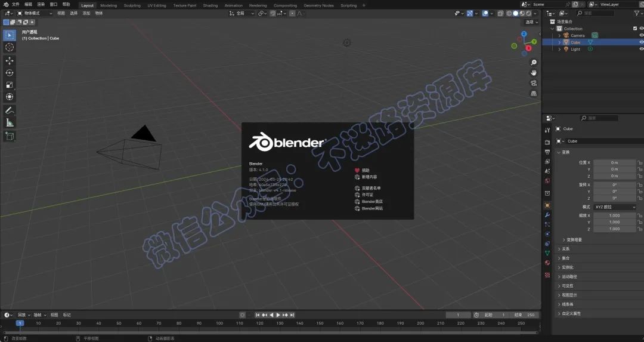This screenshot has height=342, width=644.
Task: Click the Blender logo menu icon
Action: click(x=6, y=5)
